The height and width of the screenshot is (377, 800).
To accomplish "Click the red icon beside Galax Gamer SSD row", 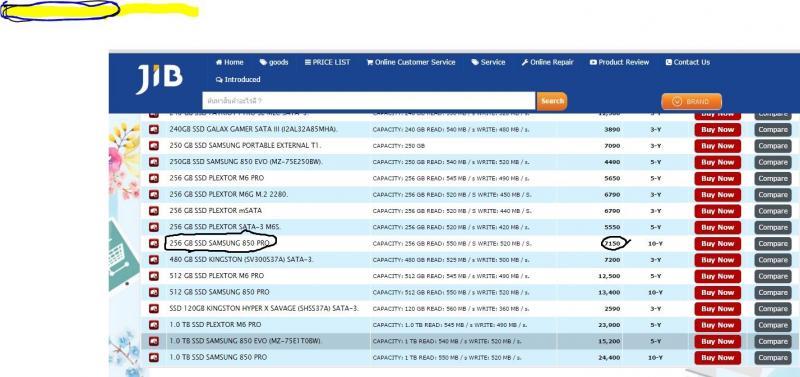I will point(154,130).
